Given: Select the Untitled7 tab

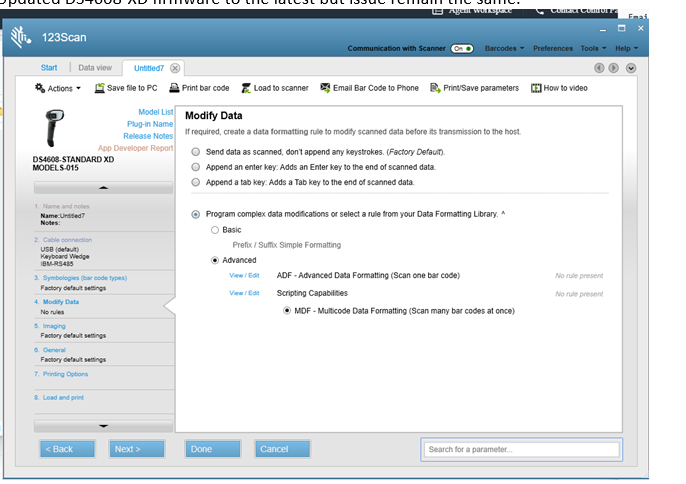Looking at the screenshot, I should point(149,68).
